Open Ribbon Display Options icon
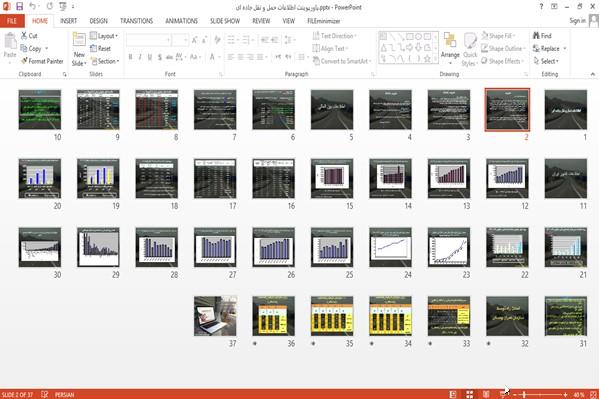Viewport: 599px width, 399px height. tap(554, 6)
